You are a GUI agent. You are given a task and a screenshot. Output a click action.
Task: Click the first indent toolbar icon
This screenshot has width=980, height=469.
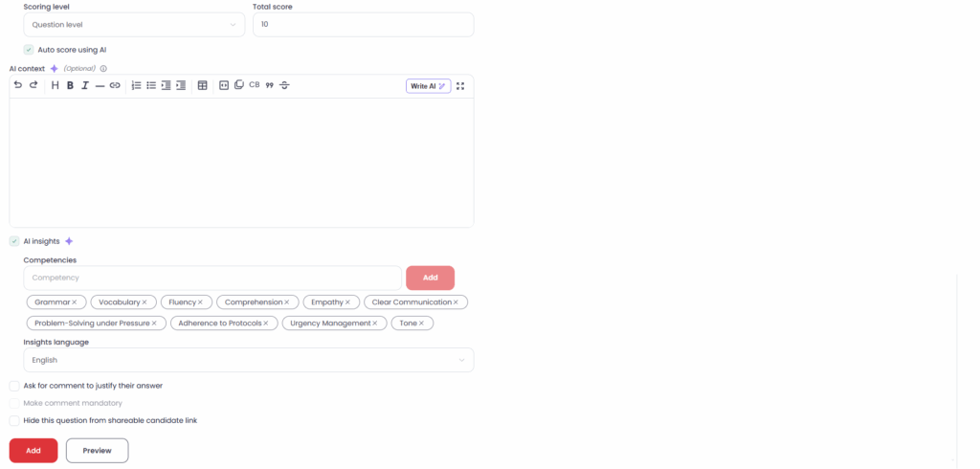pos(167,86)
